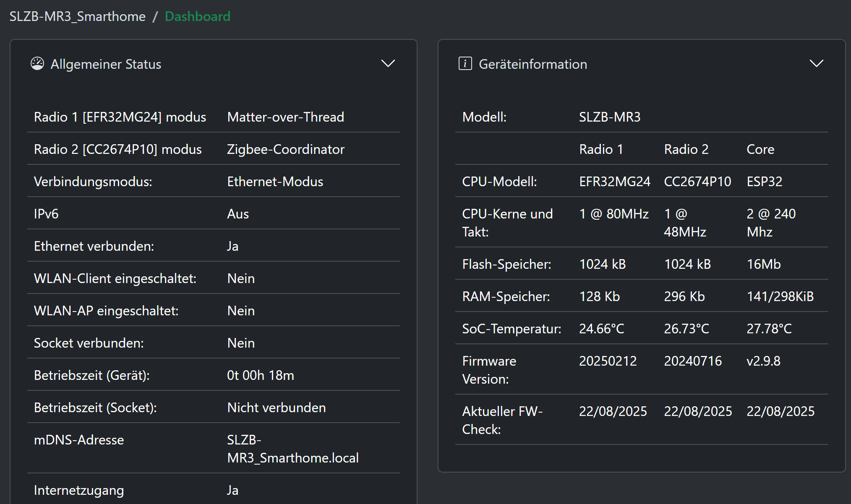Click the Core SoC temperature 27.78°C
The width and height of the screenshot is (851, 504).
769,329
